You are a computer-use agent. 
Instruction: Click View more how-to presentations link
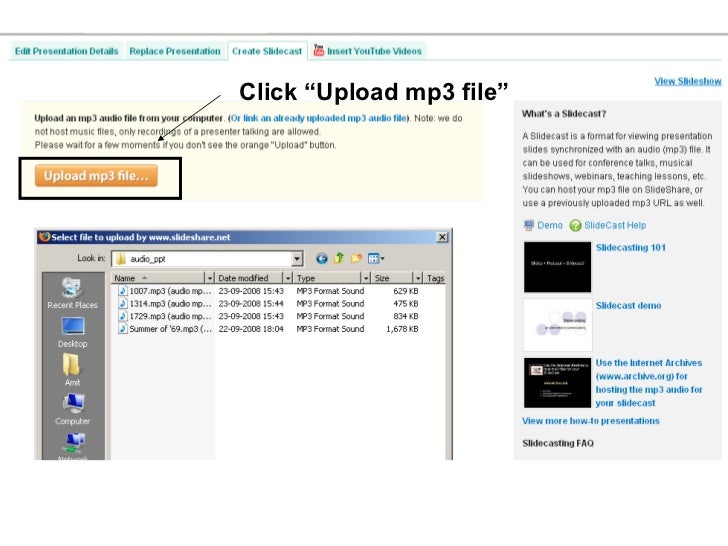[x=591, y=421]
